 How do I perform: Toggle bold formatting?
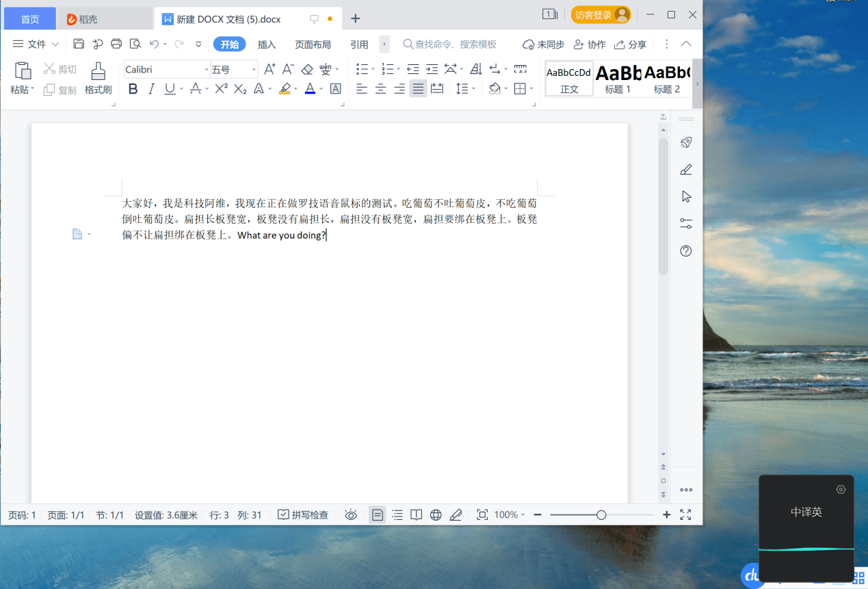point(133,89)
